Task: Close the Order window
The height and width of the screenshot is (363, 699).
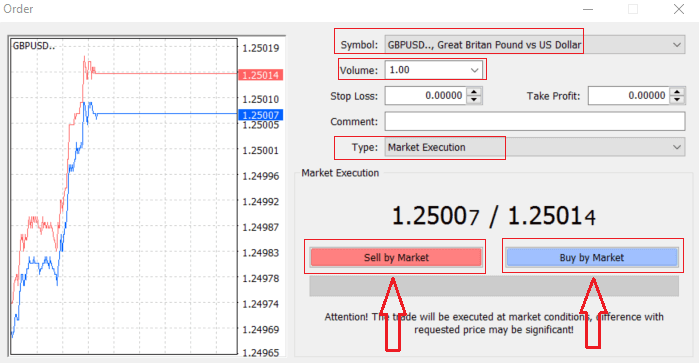Action: [678, 9]
